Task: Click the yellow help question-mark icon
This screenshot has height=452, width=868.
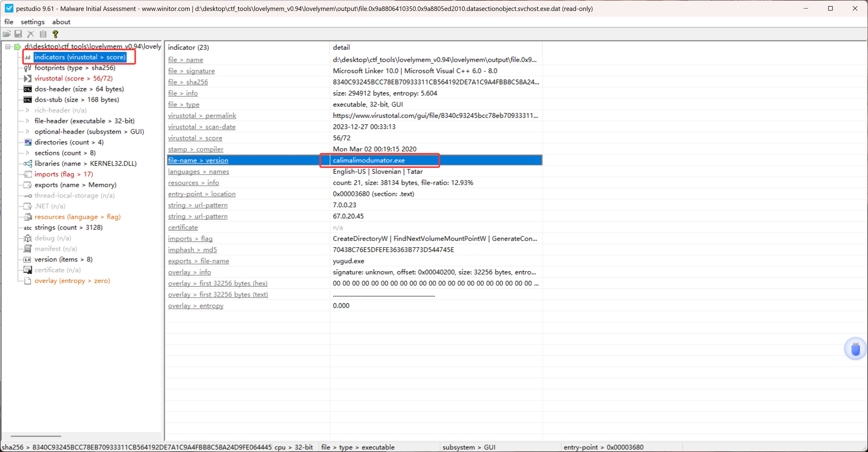Action: tap(55, 34)
